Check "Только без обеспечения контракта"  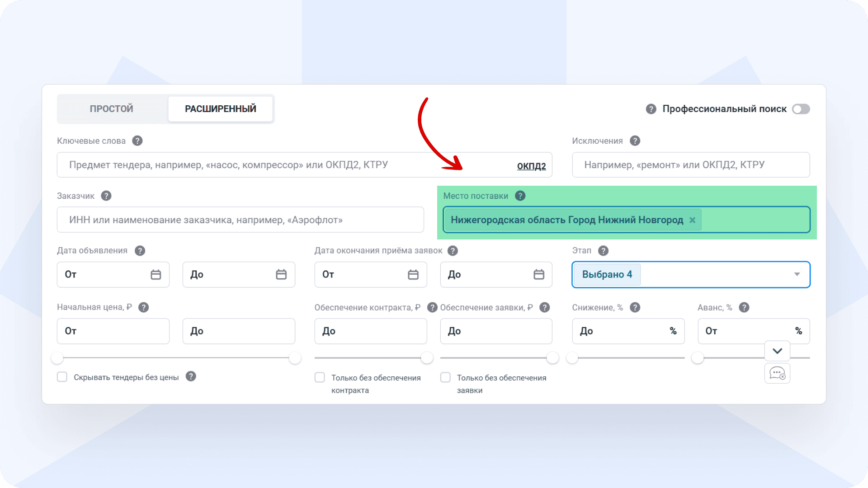(x=320, y=377)
